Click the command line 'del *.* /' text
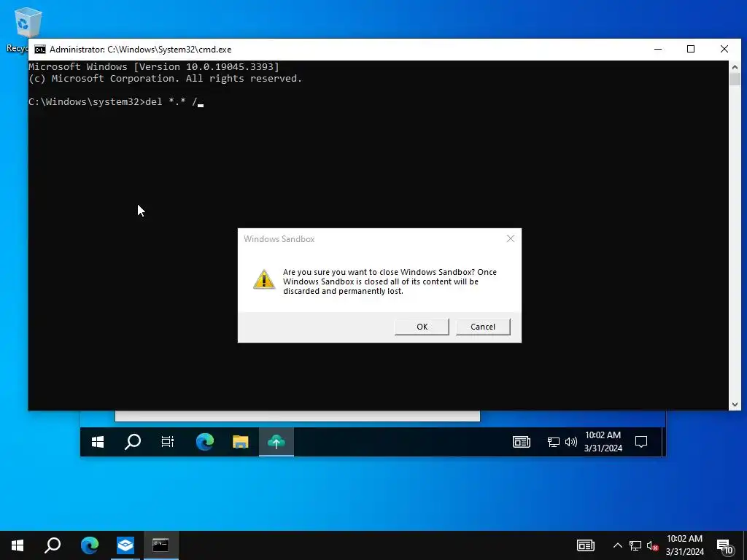747x560 pixels. (171, 102)
